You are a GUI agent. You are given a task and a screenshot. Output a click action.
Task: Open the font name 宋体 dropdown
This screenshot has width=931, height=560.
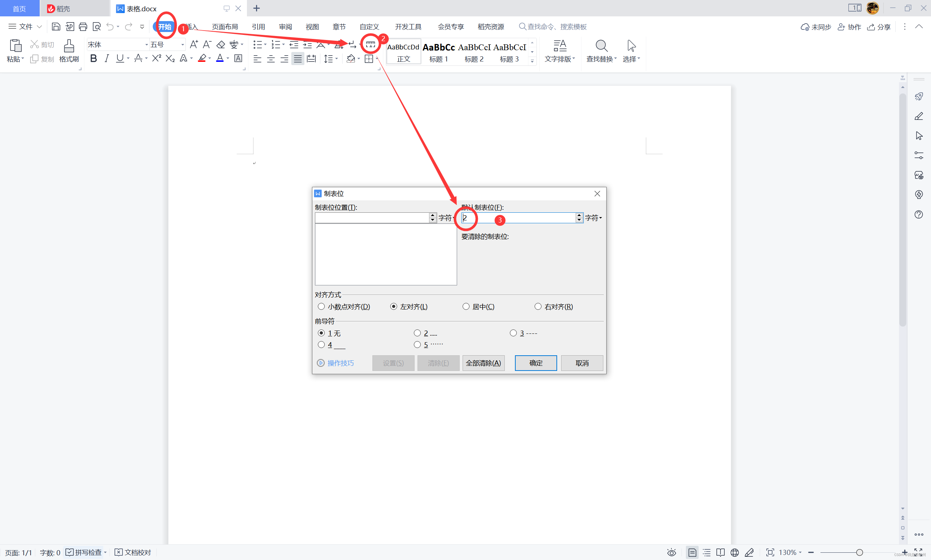147,45
